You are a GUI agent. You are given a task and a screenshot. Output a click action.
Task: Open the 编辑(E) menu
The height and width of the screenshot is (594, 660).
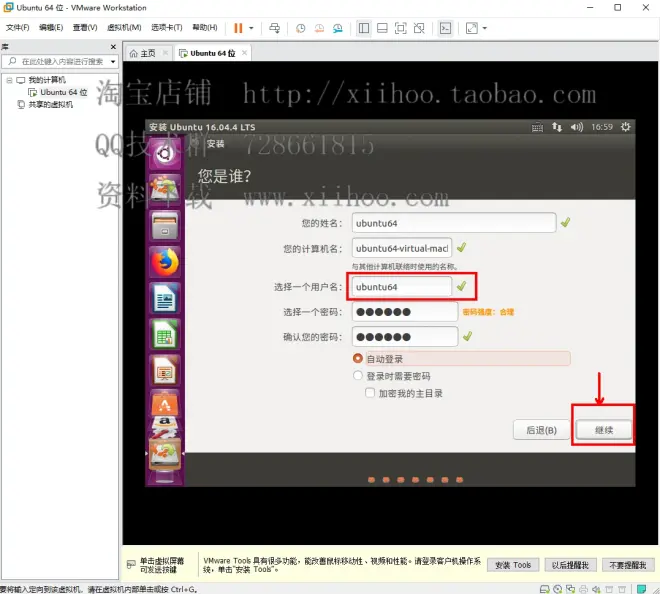tap(51, 27)
